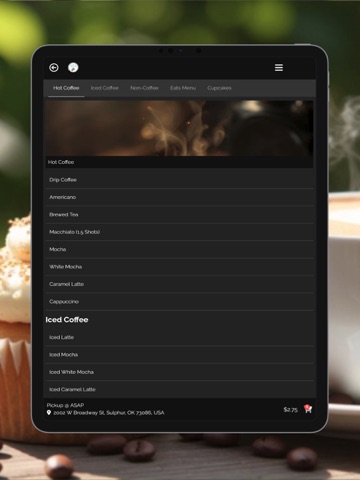The image size is (360, 480).
Task: Select the Cappuccino item
Action: click(179, 301)
